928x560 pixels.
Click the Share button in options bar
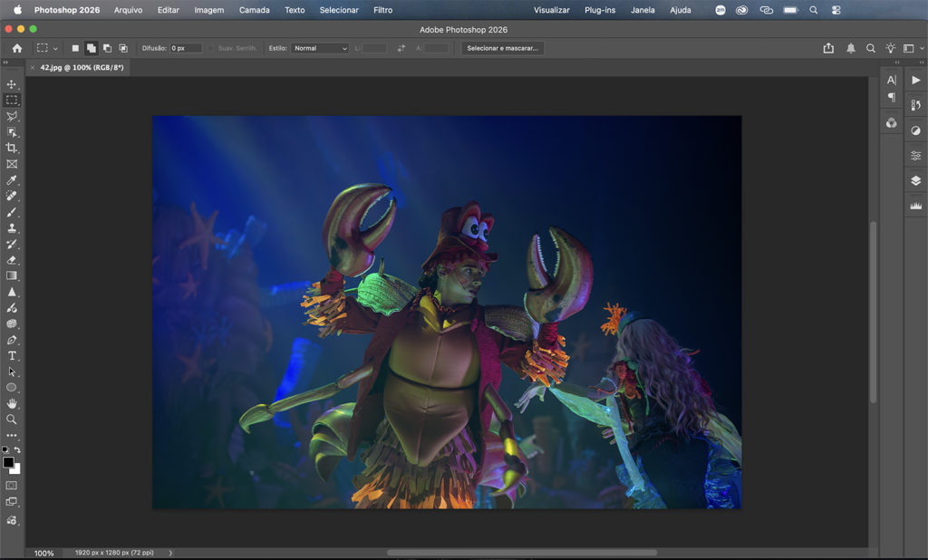tap(828, 48)
